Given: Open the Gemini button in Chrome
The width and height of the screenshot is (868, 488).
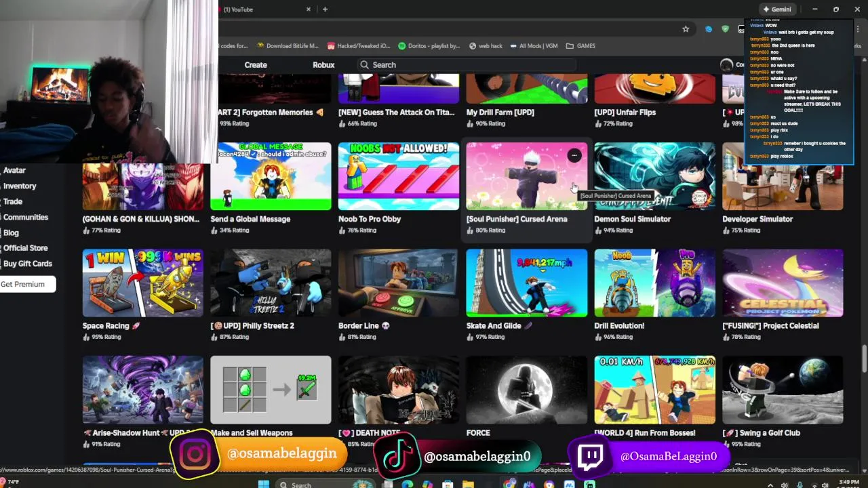Looking at the screenshot, I should 776,9.
